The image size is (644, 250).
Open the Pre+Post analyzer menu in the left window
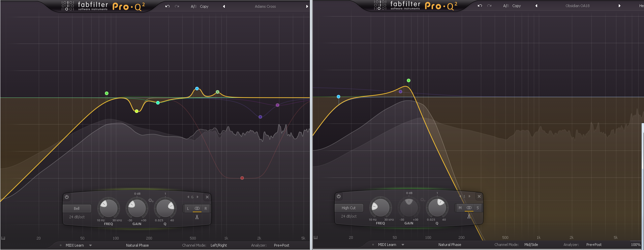281,245
